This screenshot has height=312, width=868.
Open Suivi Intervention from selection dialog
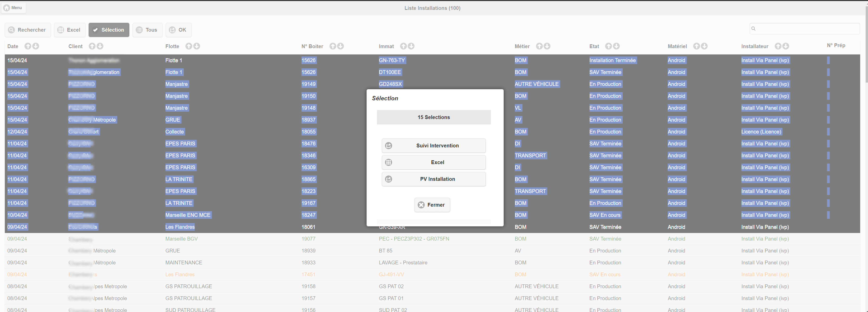[433, 146]
